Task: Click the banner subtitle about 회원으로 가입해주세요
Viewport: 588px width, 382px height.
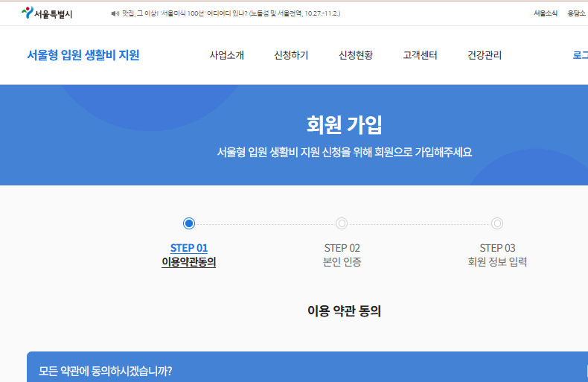Action: tap(345, 152)
